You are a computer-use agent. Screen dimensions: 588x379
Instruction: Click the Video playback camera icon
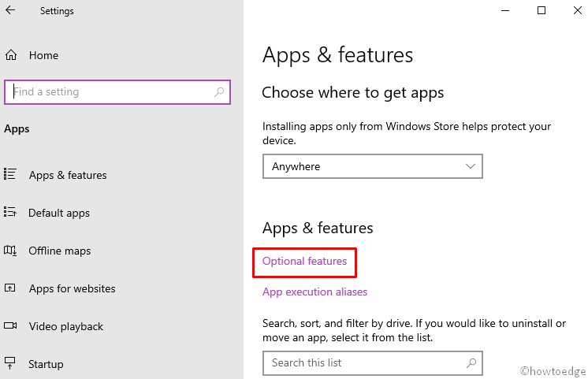(11, 326)
